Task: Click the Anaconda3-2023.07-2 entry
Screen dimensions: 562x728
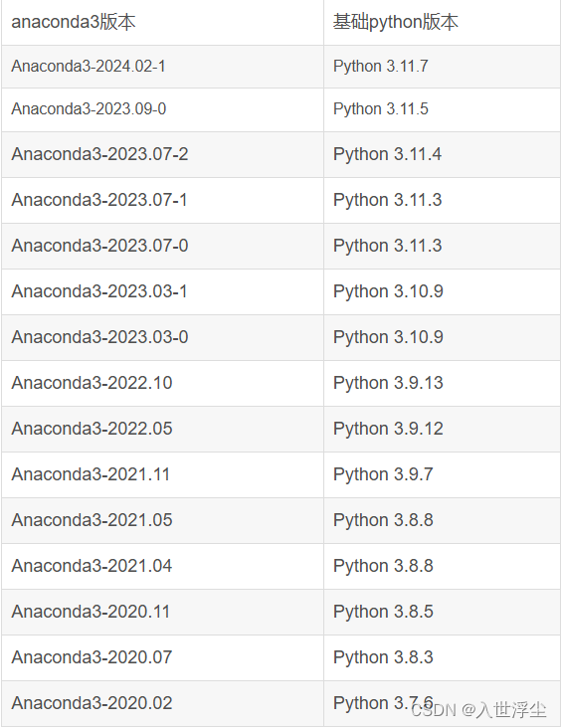Action: 99,154
